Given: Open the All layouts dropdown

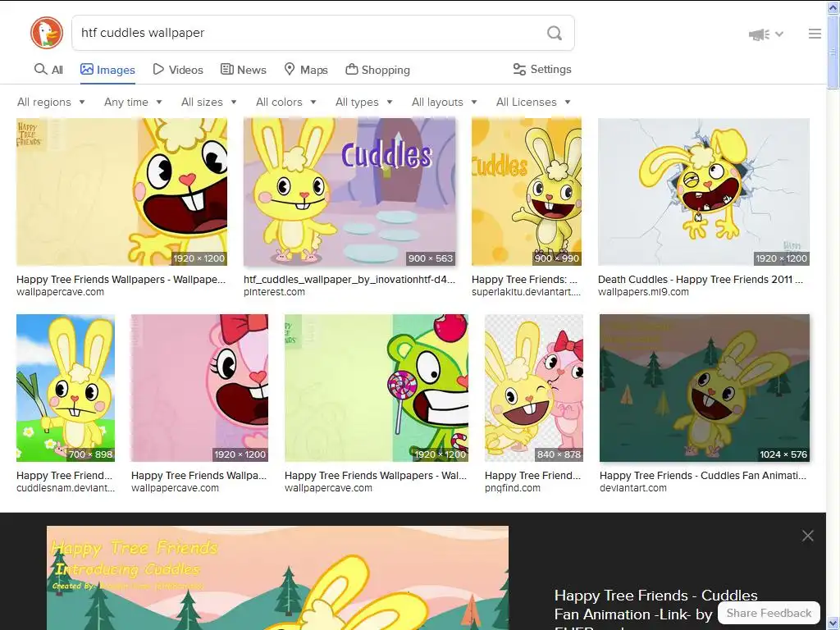Looking at the screenshot, I should [x=444, y=102].
